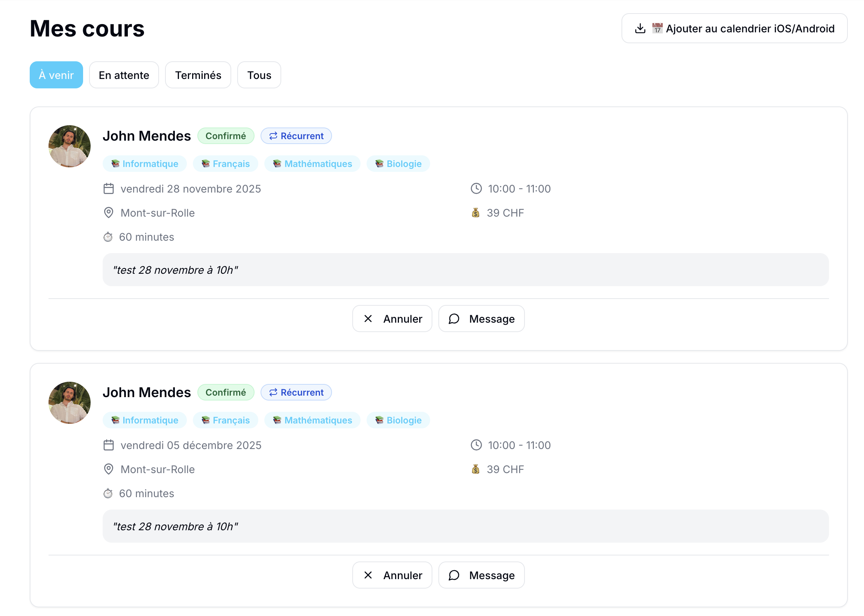
Task: Click location pin icon in 28 novembre card
Action: [x=108, y=213]
